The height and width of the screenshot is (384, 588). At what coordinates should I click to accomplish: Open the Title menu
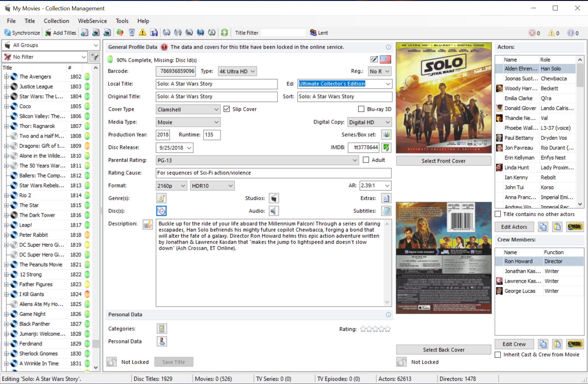(x=30, y=21)
